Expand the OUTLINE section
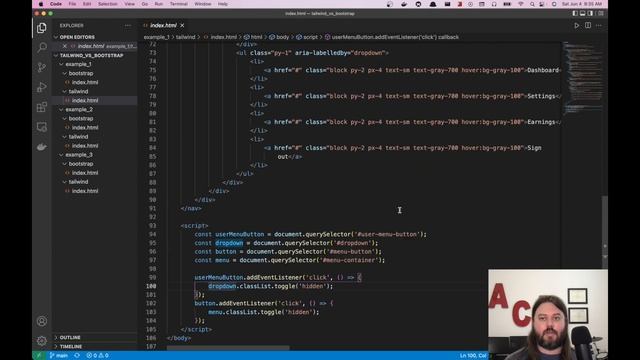The image size is (640, 360). [95, 338]
